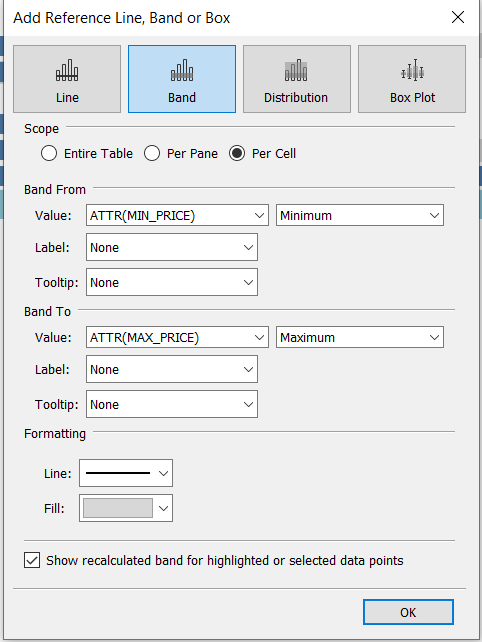Open the Minimum aggregation dropdown
The height and width of the screenshot is (642, 482).
(360, 215)
